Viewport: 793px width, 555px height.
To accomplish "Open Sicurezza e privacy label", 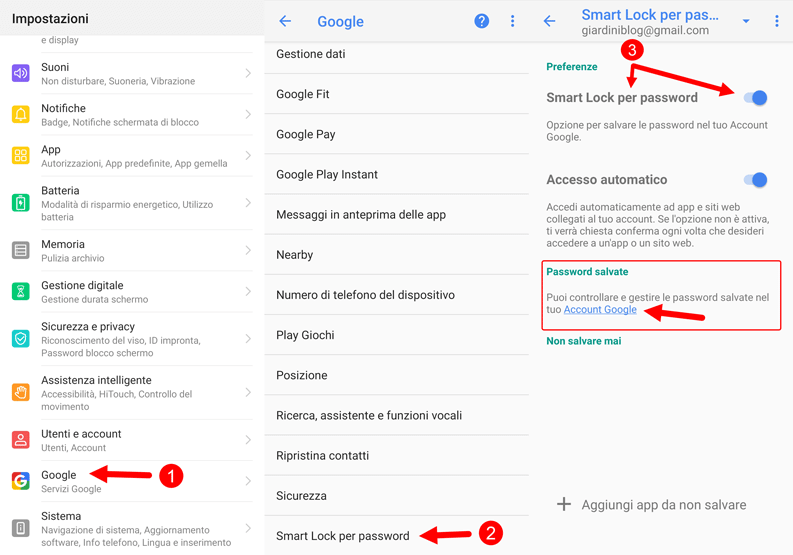I will click(x=88, y=327).
